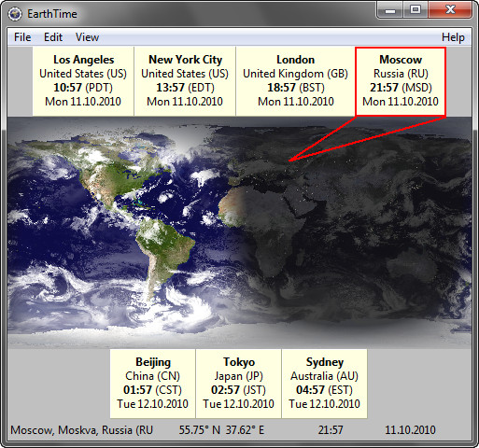Open the Help menu
This screenshot has height=448, width=479.
pyautogui.click(x=453, y=37)
